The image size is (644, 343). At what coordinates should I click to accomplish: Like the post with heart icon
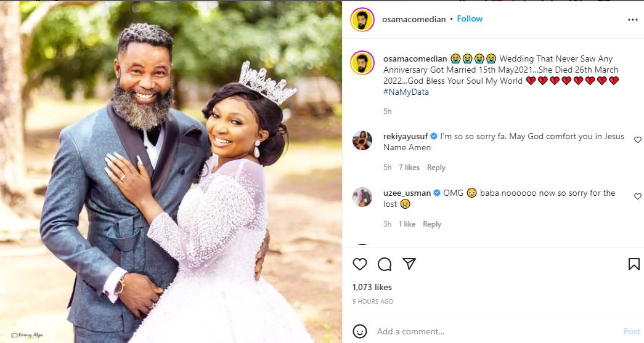point(360,264)
